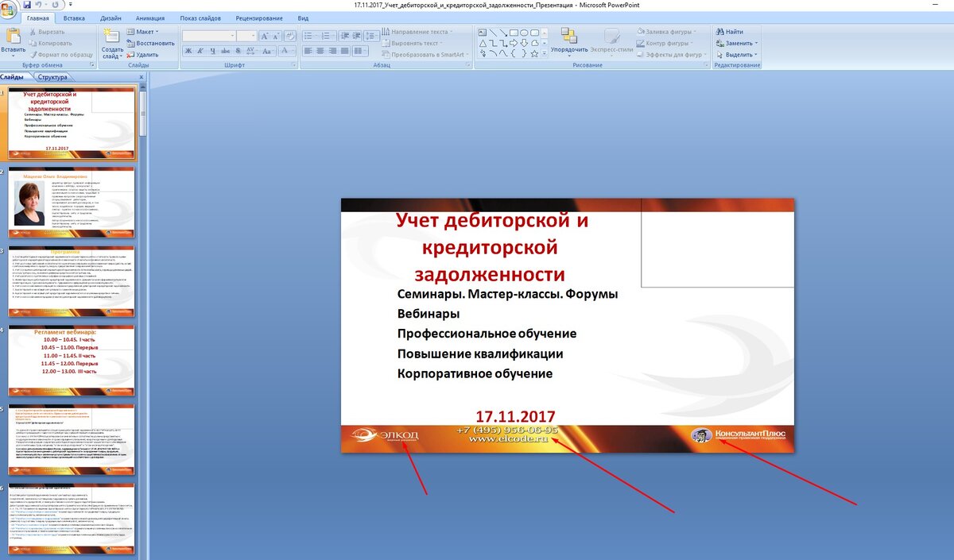Open the text columns menu
The image size is (954, 560).
(360, 51)
